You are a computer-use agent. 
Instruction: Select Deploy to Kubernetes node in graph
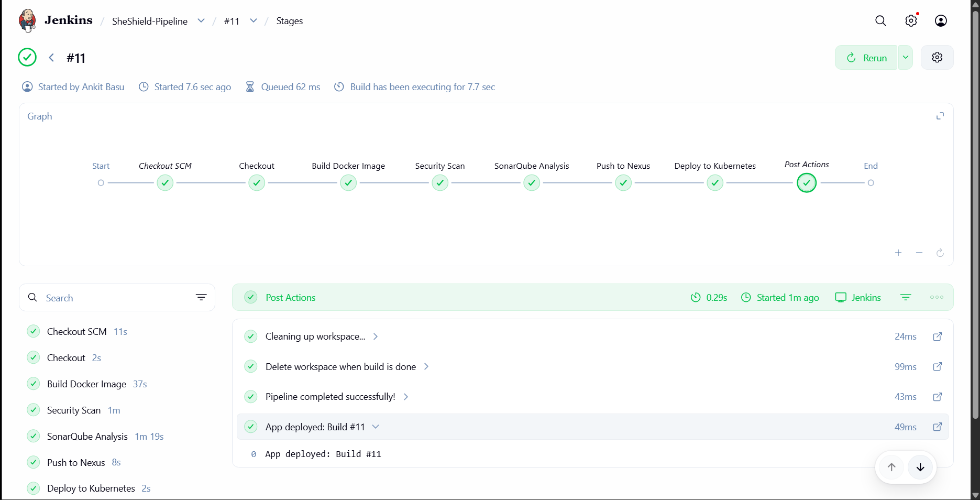(x=715, y=183)
